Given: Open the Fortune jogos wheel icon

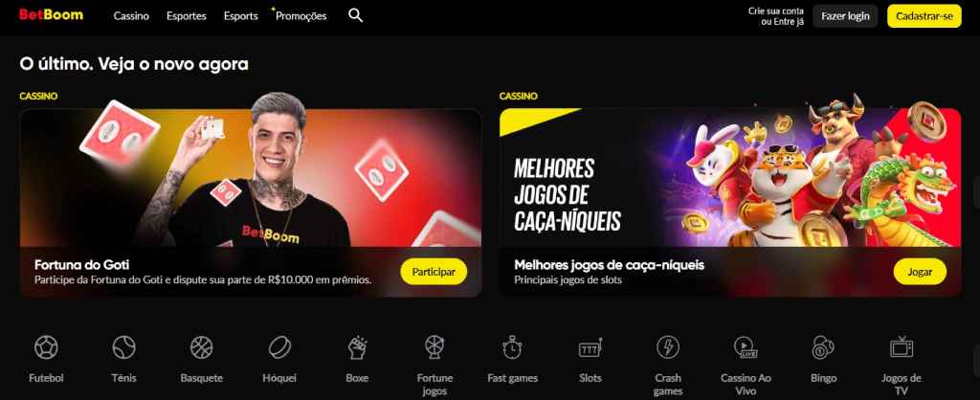Looking at the screenshot, I should (434, 347).
